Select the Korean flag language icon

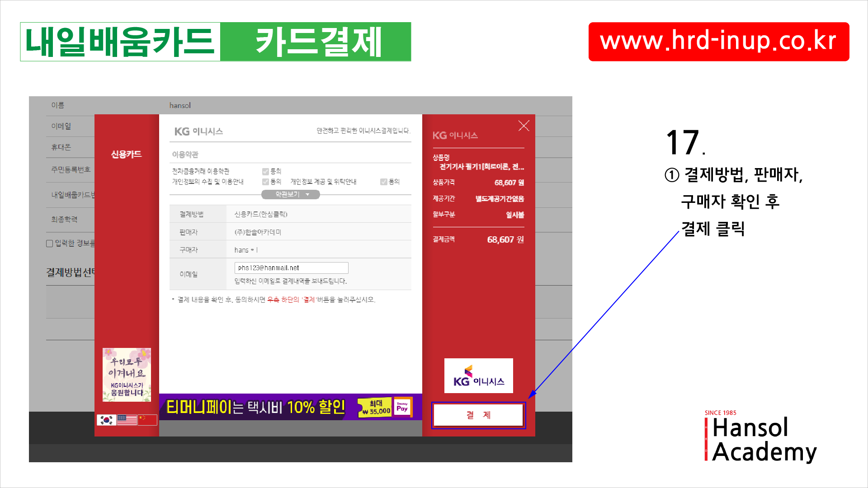[x=107, y=420]
